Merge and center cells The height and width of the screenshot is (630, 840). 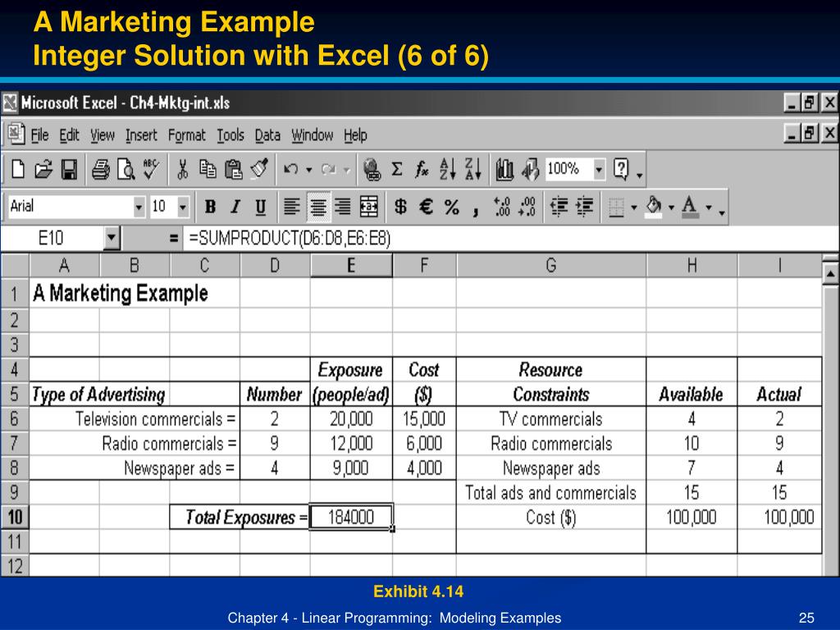pos(368,206)
